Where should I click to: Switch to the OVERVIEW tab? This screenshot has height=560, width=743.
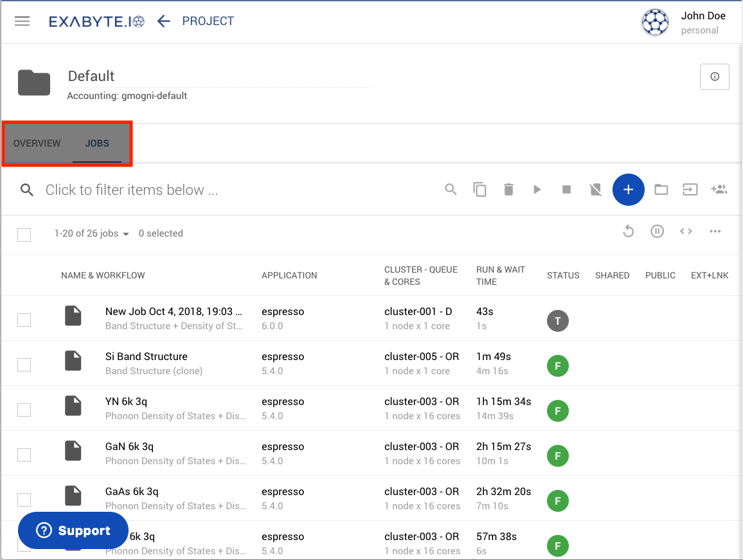coord(37,143)
